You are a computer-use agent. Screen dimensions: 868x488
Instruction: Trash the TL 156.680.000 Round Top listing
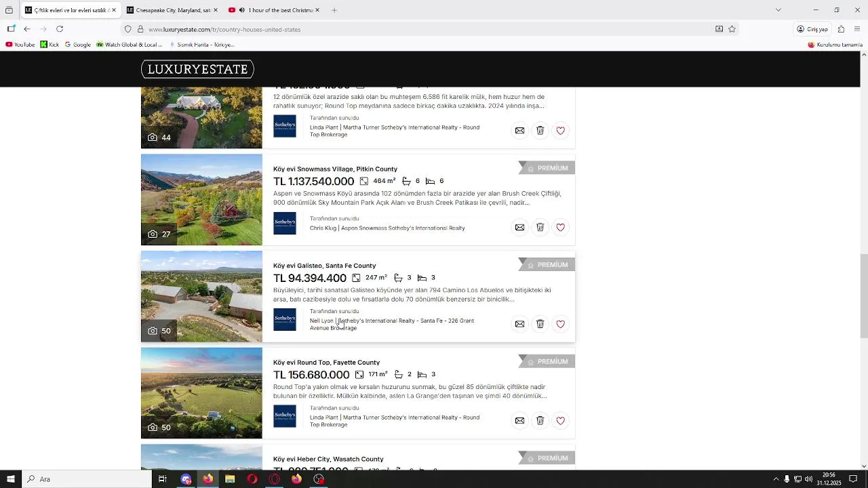540,421
